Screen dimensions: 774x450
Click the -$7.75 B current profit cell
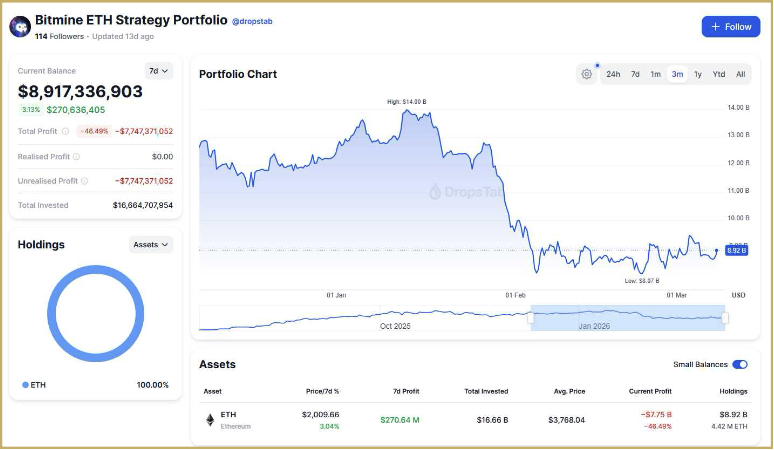(656, 414)
